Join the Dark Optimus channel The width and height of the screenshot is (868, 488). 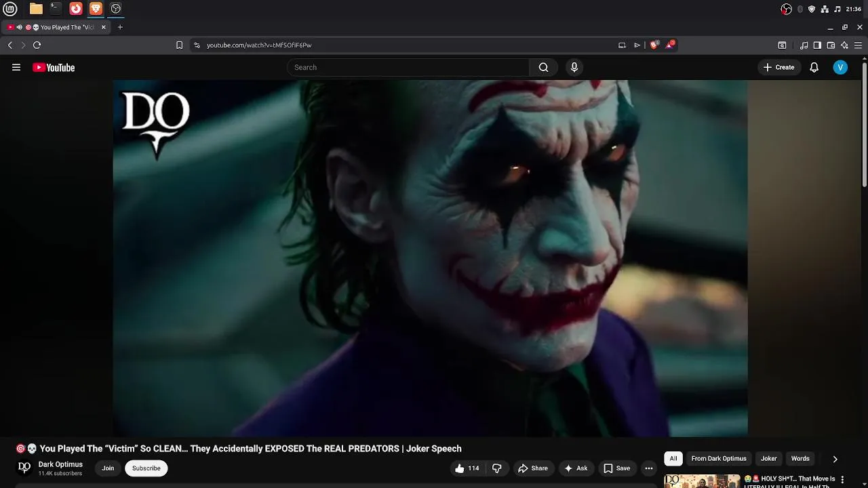pos(108,468)
